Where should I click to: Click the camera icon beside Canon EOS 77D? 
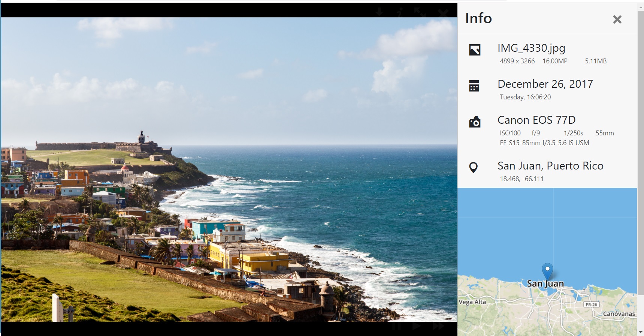(475, 122)
